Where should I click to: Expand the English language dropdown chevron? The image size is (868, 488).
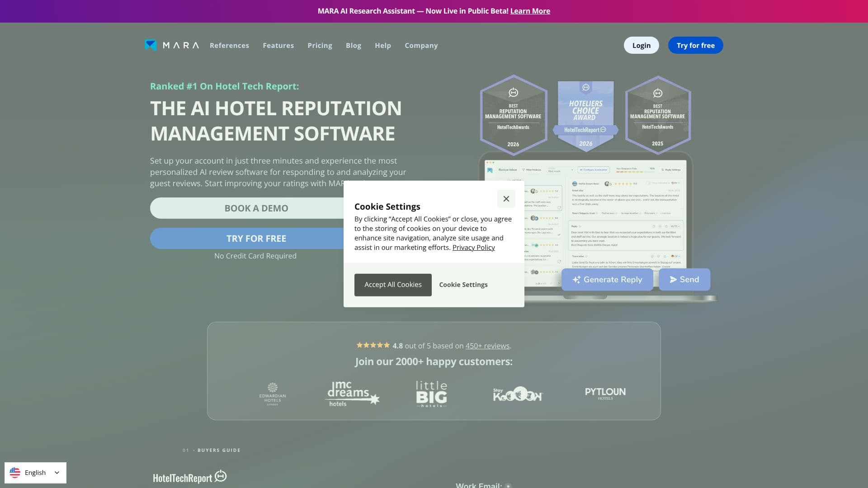[57, 473]
